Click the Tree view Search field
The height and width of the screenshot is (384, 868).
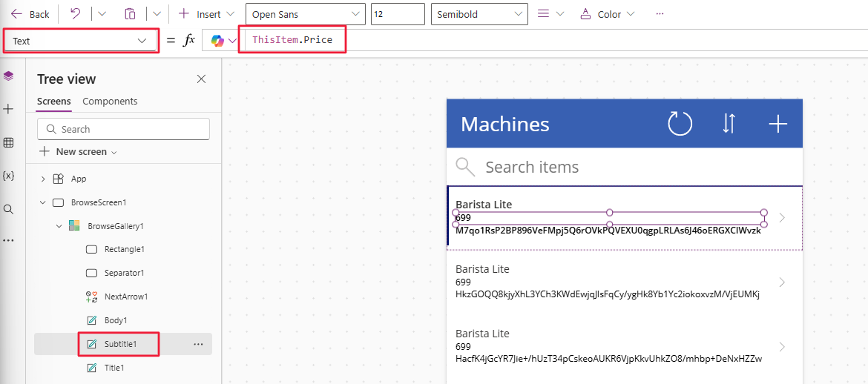[123, 129]
